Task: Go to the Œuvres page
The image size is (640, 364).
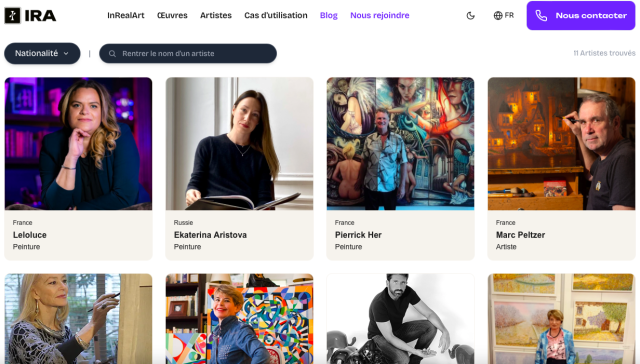Action: pyautogui.click(x=172, y=16)
